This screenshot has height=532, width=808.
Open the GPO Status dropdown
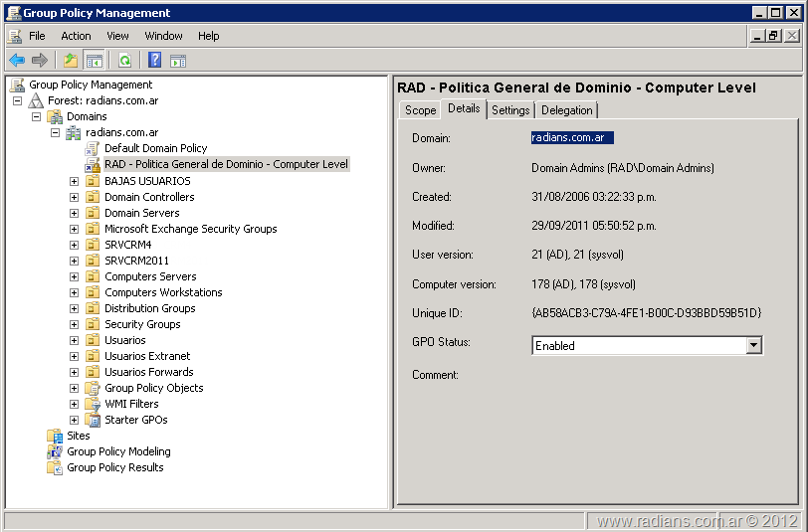point(753,346)
